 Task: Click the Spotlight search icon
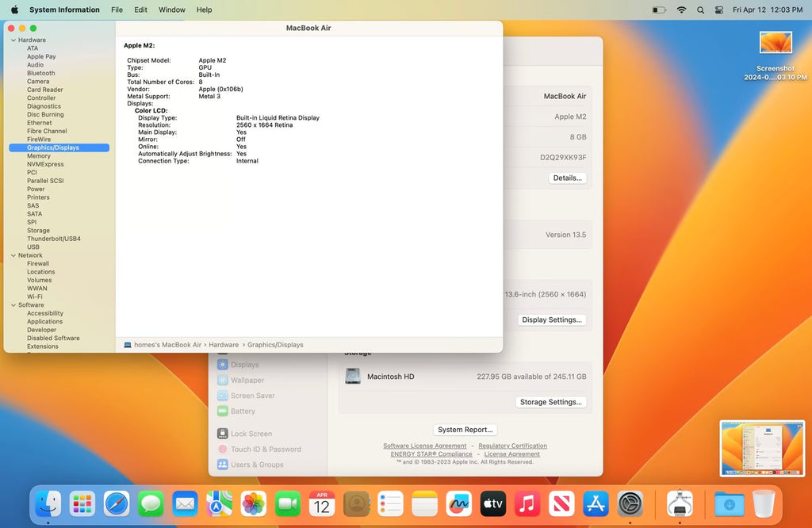pos(700,10)
